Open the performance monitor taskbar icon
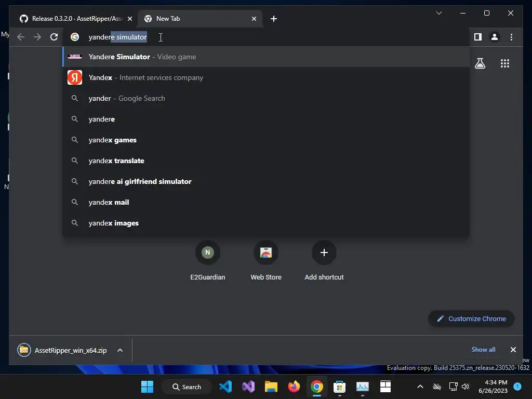This screenshot has width=532, height=399. 362,387
